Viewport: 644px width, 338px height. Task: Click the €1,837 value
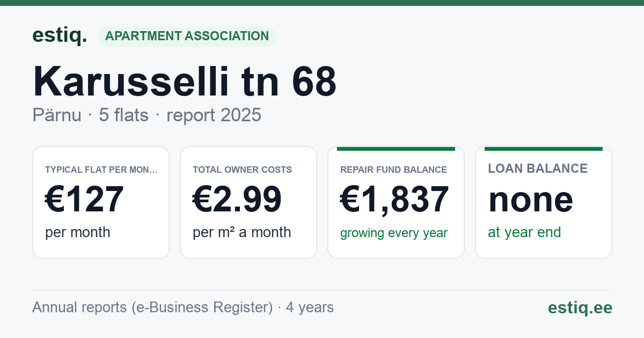coord(394,200)
